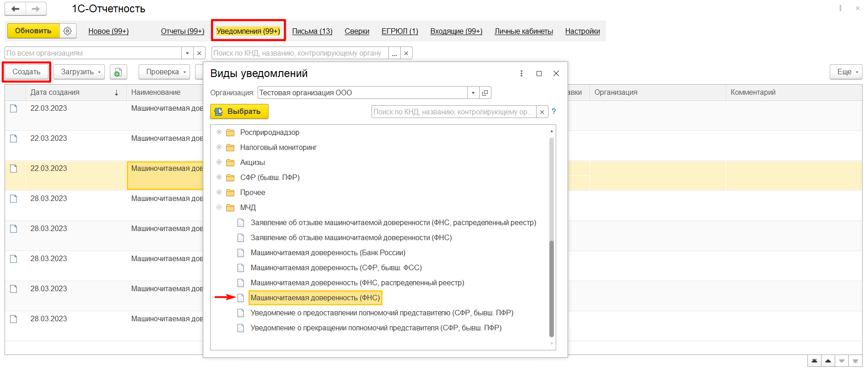Close the Виды уведомлений dialog

tap(556, 73)
